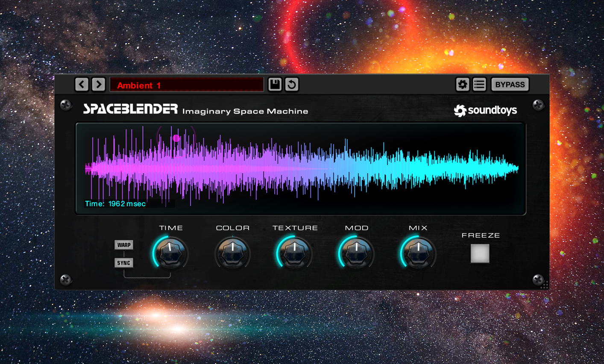Click the resize grip at plugin corner

click(x=544, y=285)
